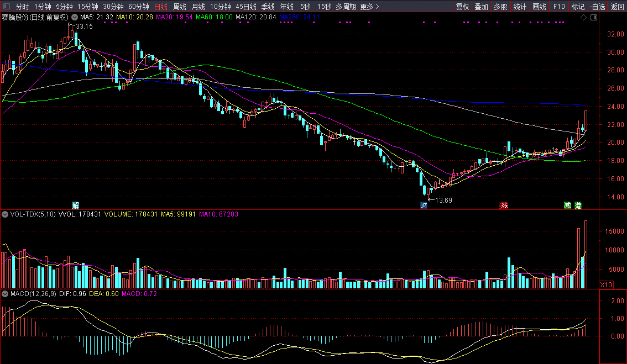627x364 pixels.
Task: Click the MA5: 21.32 label
Action: click(x=96, y=17)
